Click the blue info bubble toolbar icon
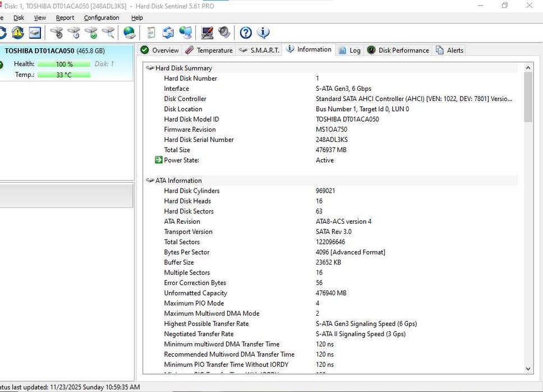 point(263,33)
